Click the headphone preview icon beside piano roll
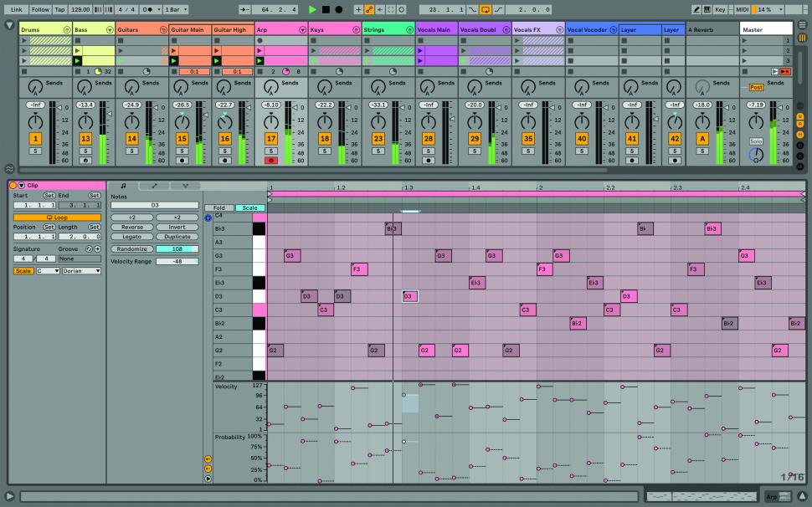The width and height of the screenshot is (812, 507). 208,218
